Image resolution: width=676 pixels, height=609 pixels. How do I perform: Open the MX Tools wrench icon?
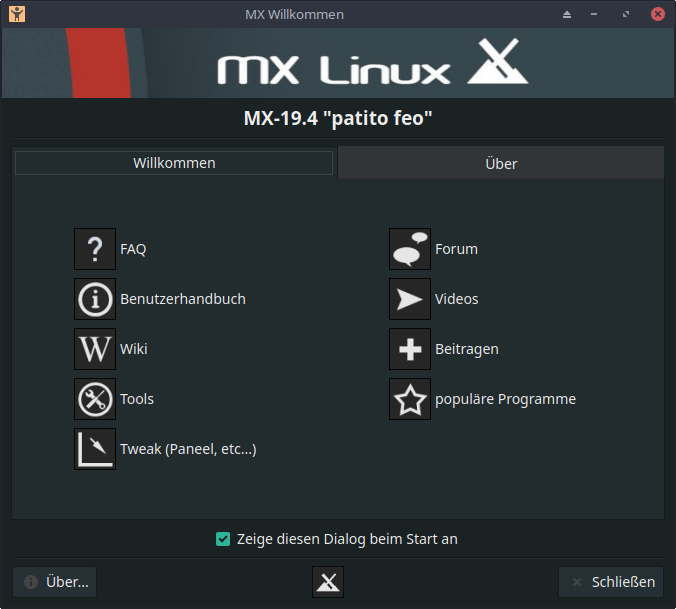pos(95,399)
